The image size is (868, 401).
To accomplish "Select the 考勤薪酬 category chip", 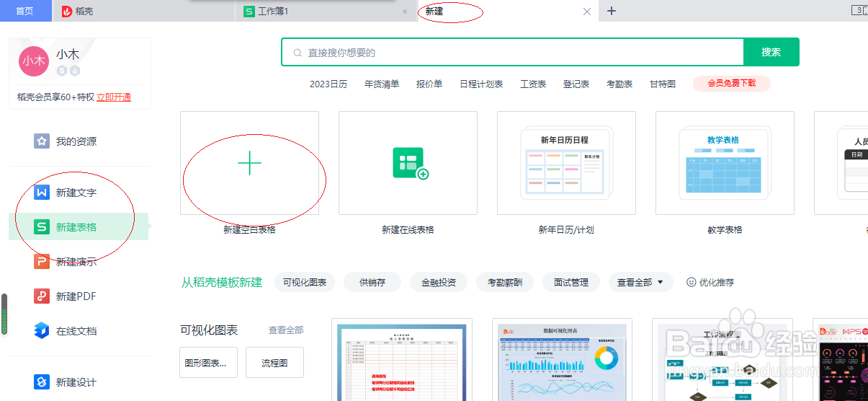I will (x=505, y=282).
